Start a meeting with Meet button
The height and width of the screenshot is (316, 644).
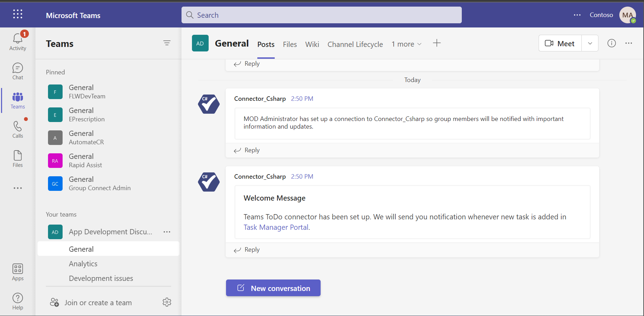pos(560,43)
